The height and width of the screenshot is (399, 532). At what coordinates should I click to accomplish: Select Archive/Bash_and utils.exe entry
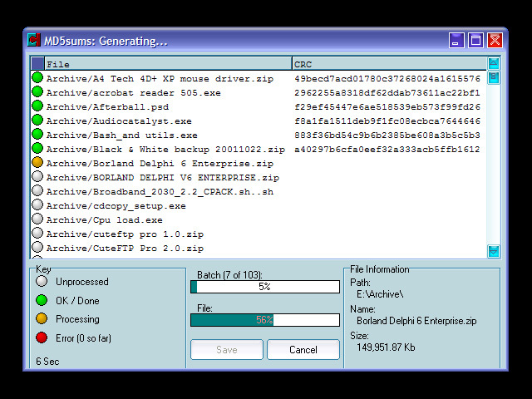(x=121, y=135)
